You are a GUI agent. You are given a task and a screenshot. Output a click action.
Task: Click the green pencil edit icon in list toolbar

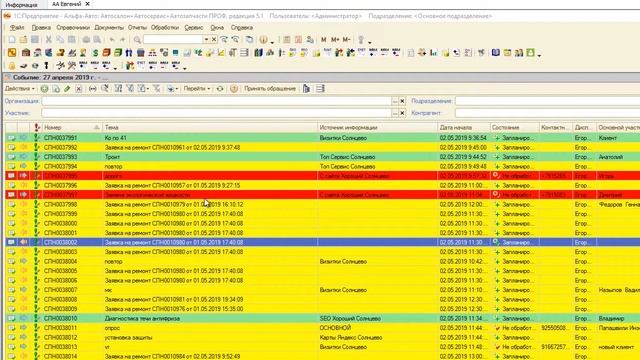(67, 89)
